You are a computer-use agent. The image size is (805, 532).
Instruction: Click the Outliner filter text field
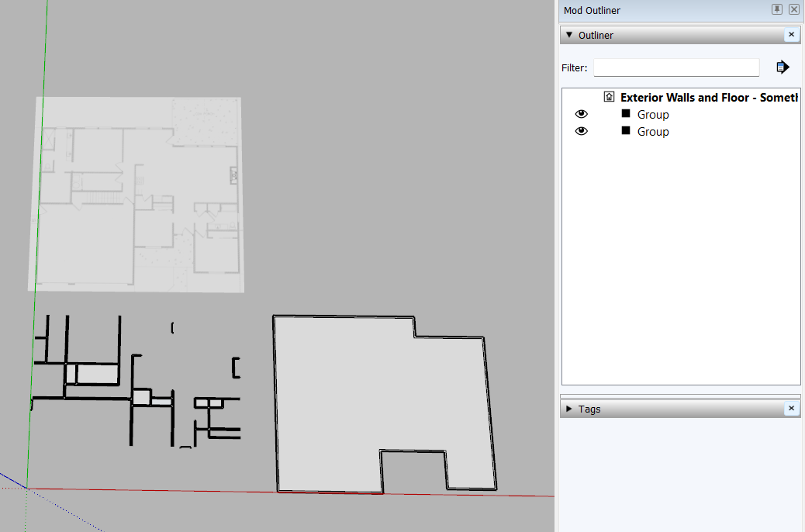[x=676, y=67]
